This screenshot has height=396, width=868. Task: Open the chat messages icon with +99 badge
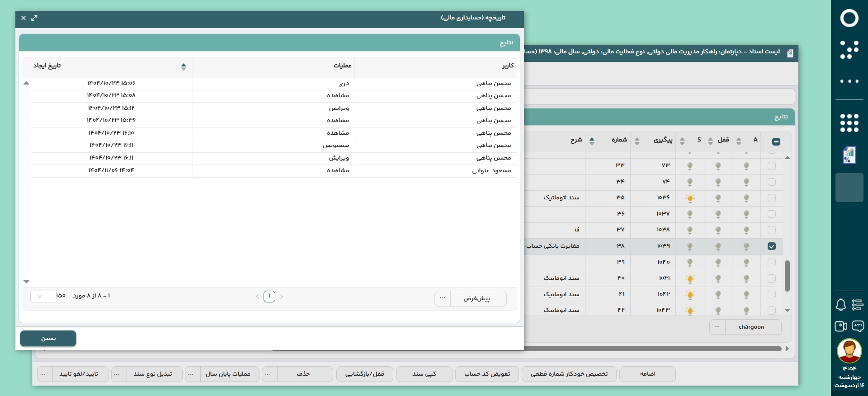click(858, 326)
